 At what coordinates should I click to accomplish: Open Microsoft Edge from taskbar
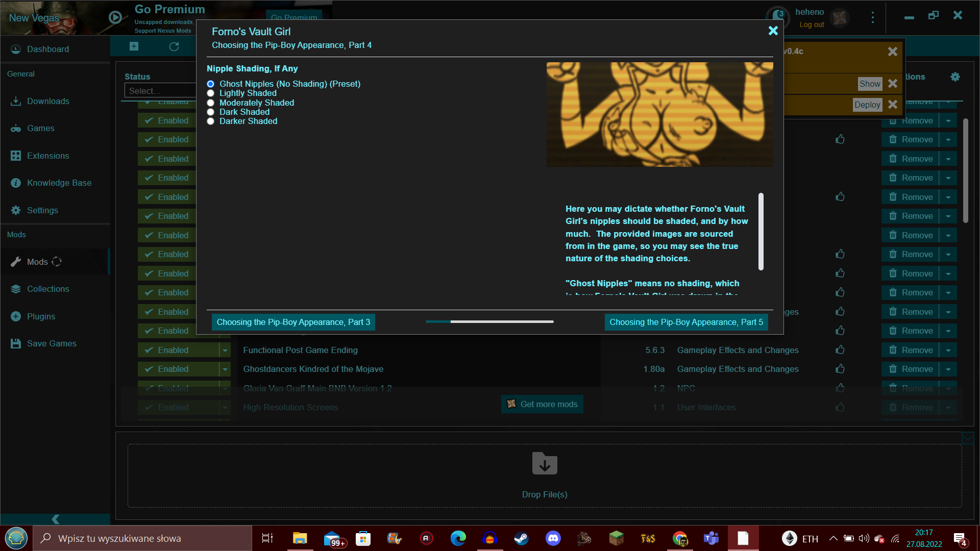(458, 538)
